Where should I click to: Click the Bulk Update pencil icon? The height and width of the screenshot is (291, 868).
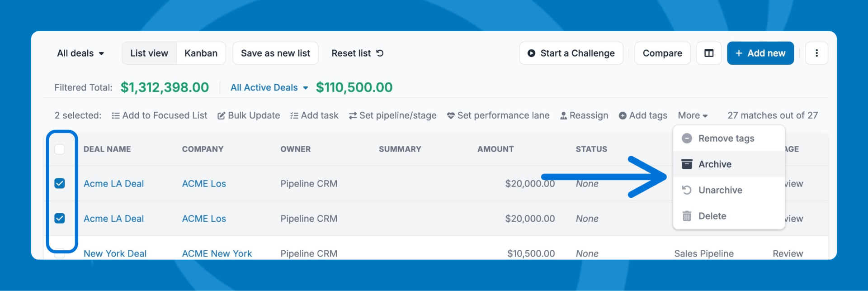(222, 116)
